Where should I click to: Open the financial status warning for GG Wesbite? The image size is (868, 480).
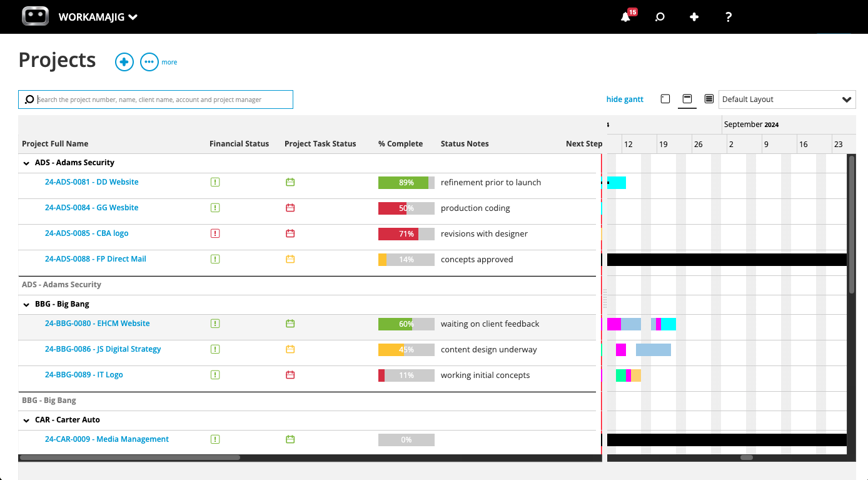point(215,207)
